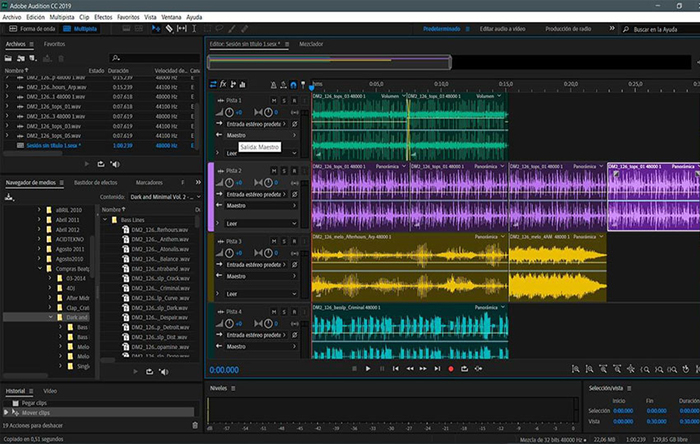This screenshot has width=700, height=444.
Task: Switch to the Favoritos tab
Action: [x=54, y=44]
